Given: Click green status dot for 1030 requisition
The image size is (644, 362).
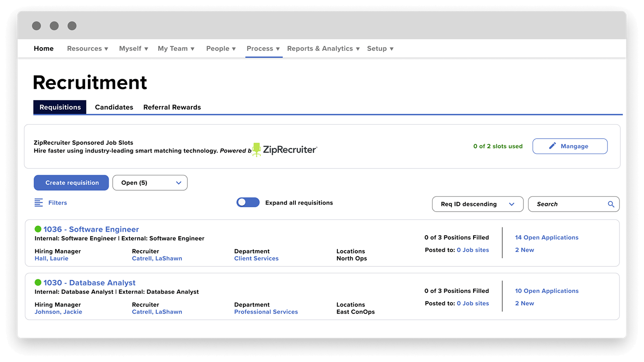Looking at the screenshot, I should 38,282.
